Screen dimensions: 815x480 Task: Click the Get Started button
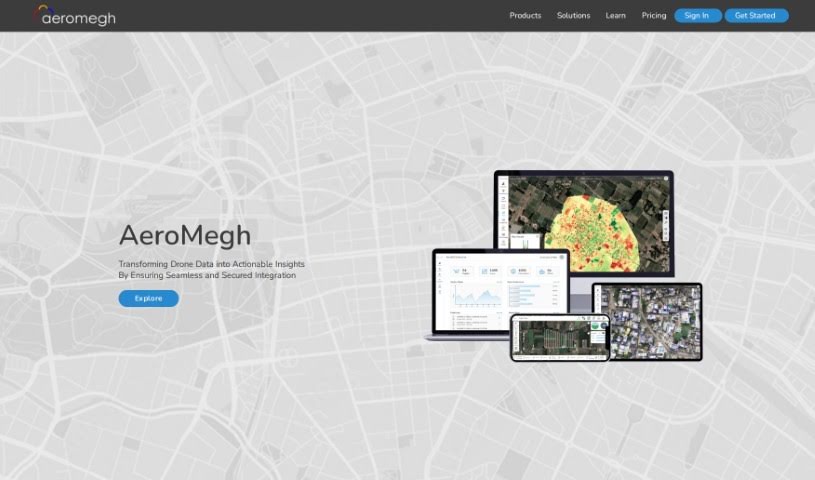pos(756,16)
